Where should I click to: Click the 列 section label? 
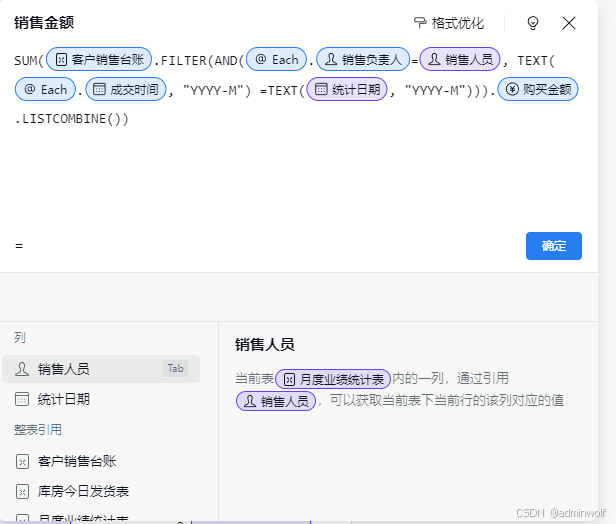[20, 337]
